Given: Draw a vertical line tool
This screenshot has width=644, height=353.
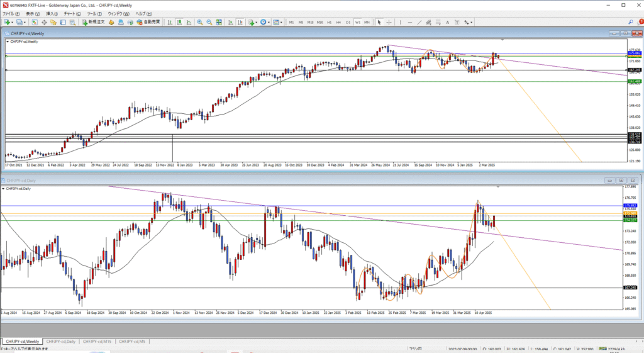Looking at the screenshot, I should pos(400,22).
